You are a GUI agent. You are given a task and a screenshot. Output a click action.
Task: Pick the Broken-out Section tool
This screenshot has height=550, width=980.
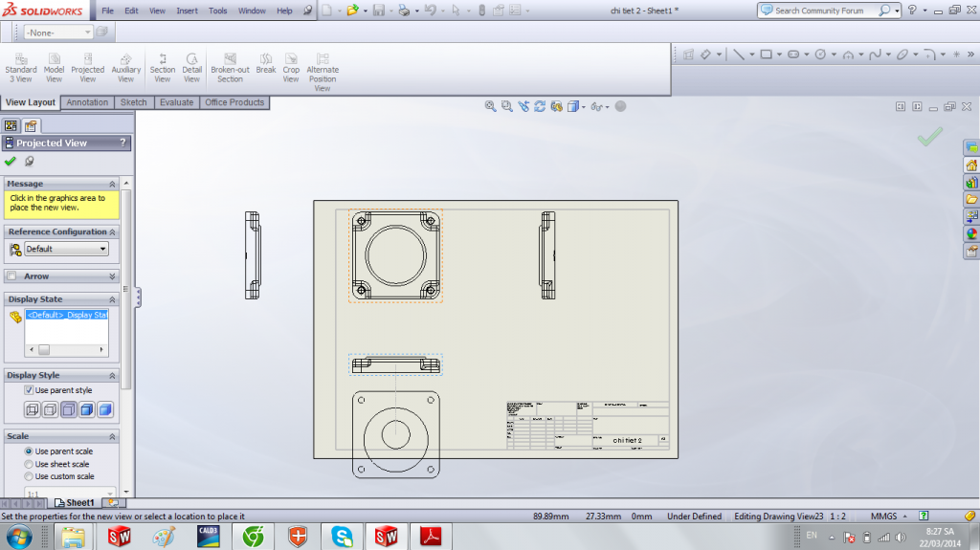point(230,68)
